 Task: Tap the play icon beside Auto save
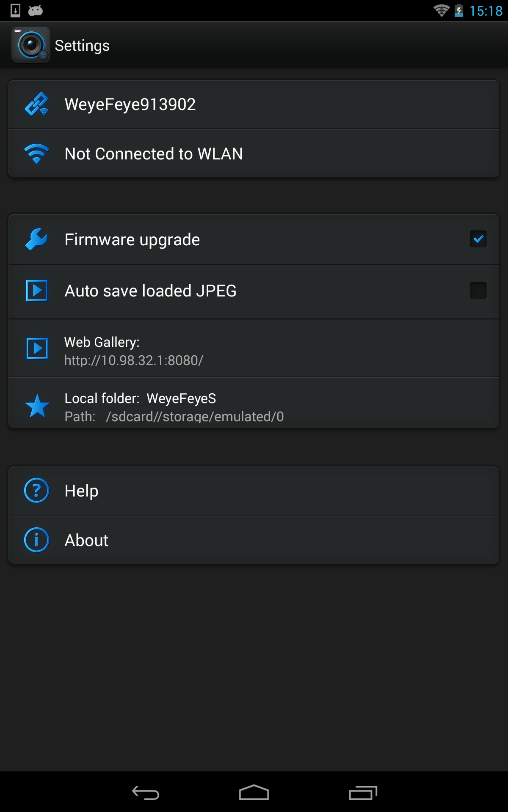tap(37, 291)
